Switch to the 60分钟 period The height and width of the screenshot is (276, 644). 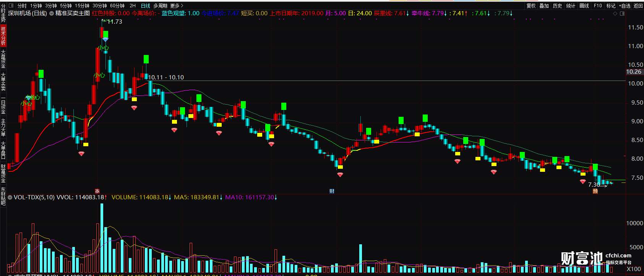tap(117, 6)
